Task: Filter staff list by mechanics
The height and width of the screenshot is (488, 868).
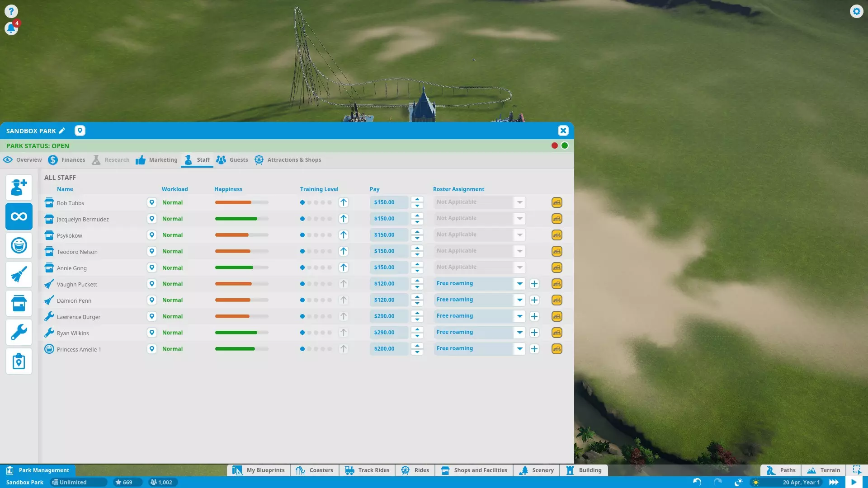Action: pos(19,332)
